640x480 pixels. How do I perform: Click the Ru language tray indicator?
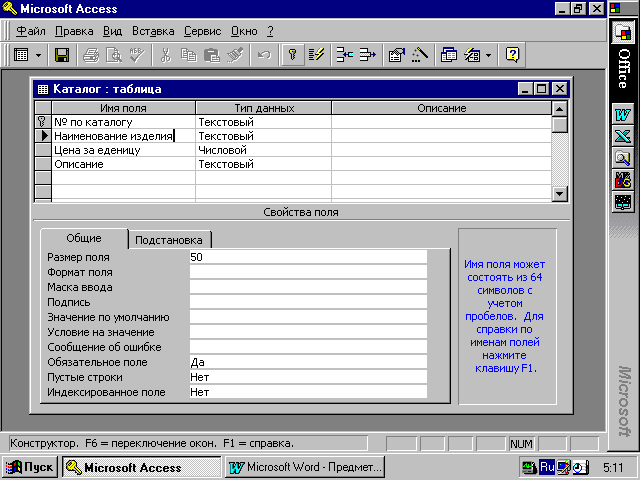(547, 467)
